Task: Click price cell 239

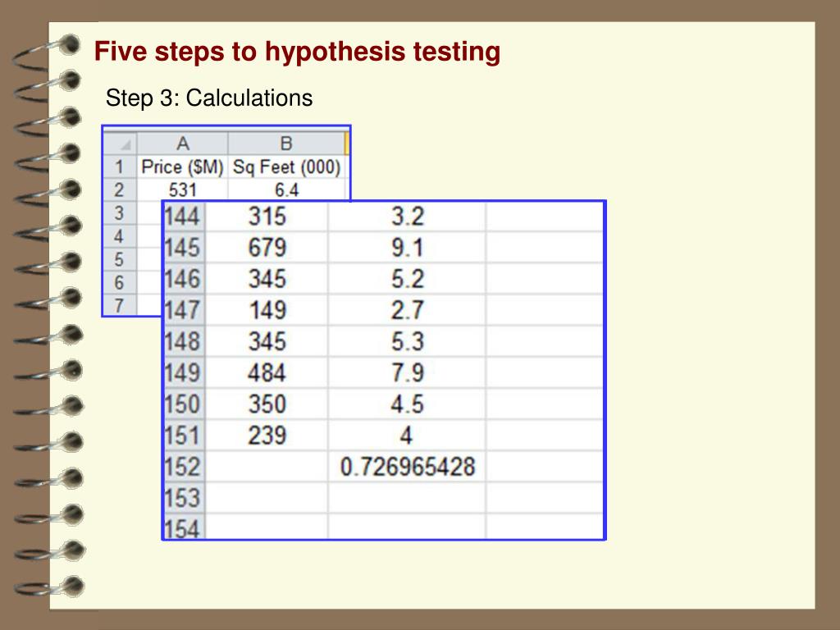Action: [x=267, y=435]
